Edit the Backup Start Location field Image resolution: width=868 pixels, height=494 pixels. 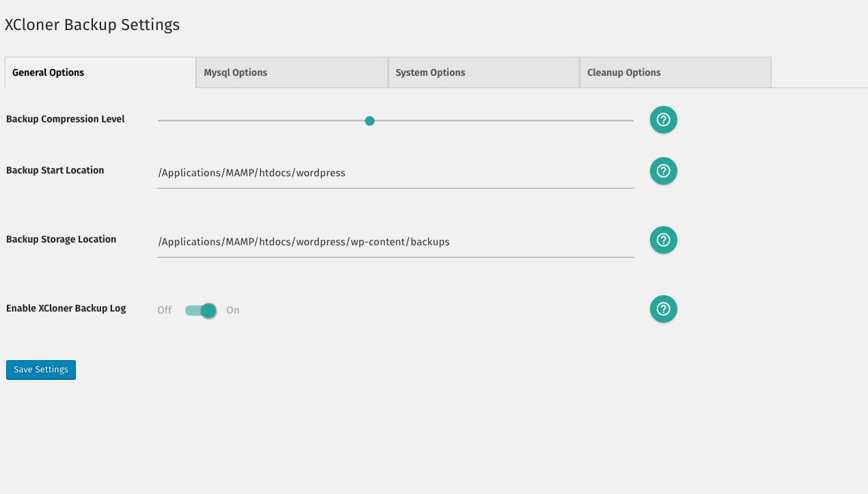click(x=396, y=173)
